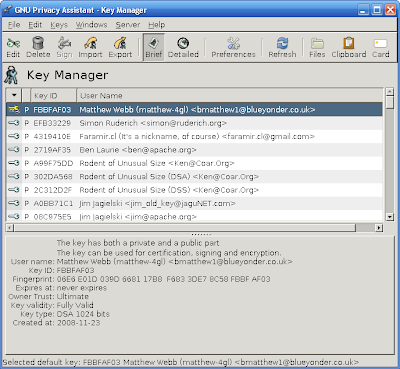Click the key list horizontal scrollbar thumb
Image resolution: width=400 pixels, height=369 pixels.
click(185, 228)
